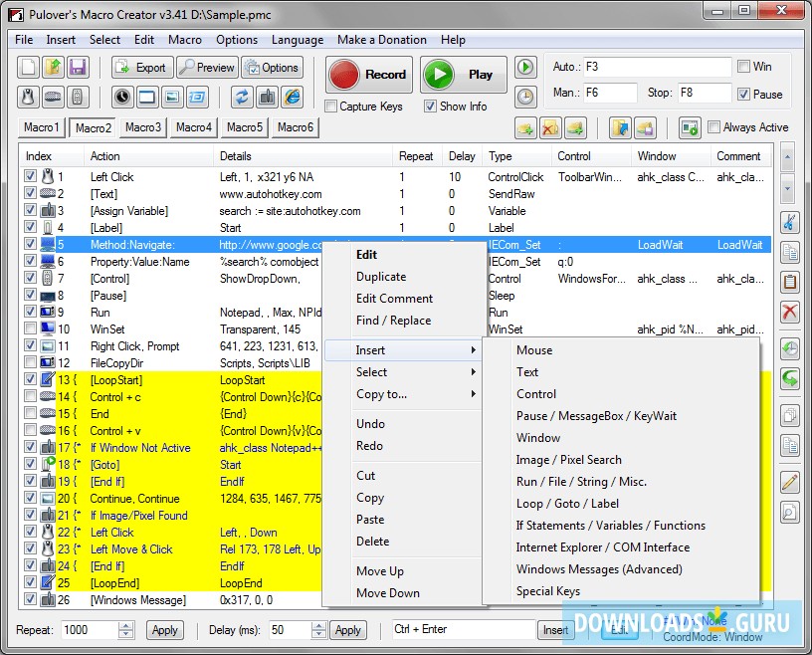Open the Macro menu

pyautogui.click(x=185, y=40)
